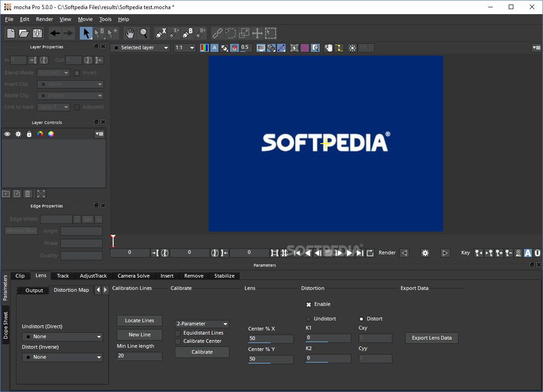Viewport: 543px width, 392px height.
Task: Click the layer lock icon in Layer Controls
Action: coord(29,134)
